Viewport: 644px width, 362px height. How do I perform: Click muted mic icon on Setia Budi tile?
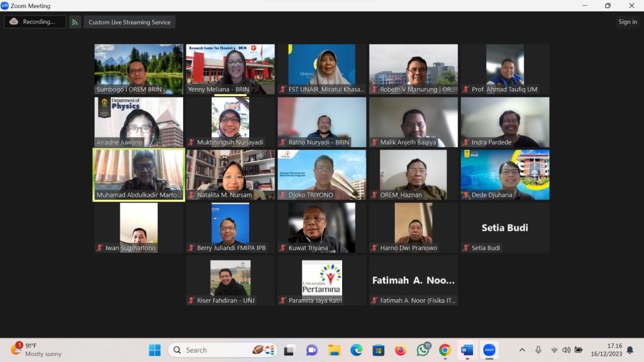click(467, 248)
